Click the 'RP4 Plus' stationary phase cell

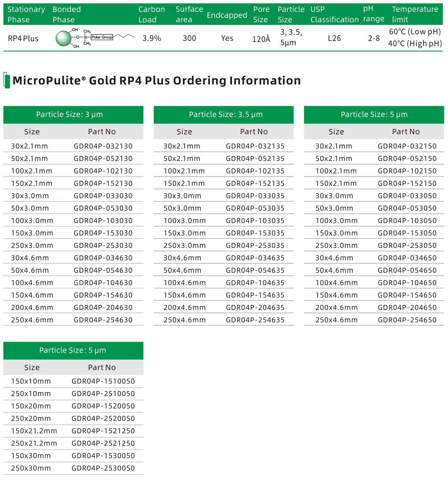pyautogui.click(x=23, y=39)
